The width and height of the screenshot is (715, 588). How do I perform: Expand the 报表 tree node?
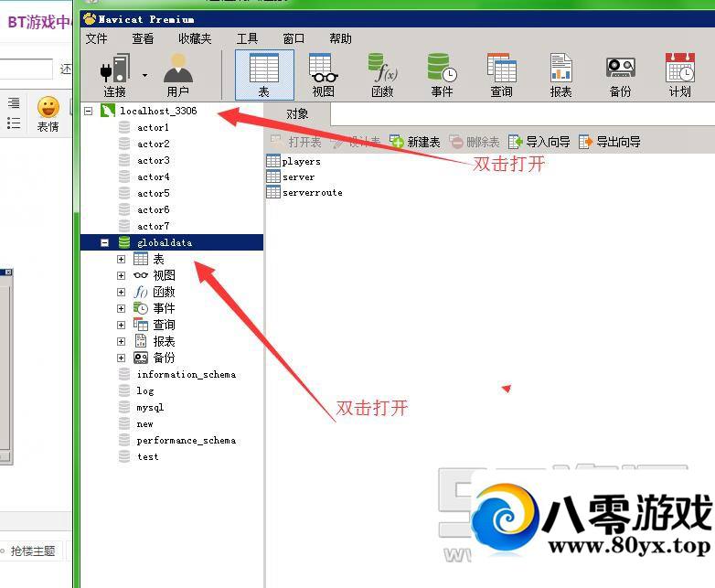[x=121, y=341]
